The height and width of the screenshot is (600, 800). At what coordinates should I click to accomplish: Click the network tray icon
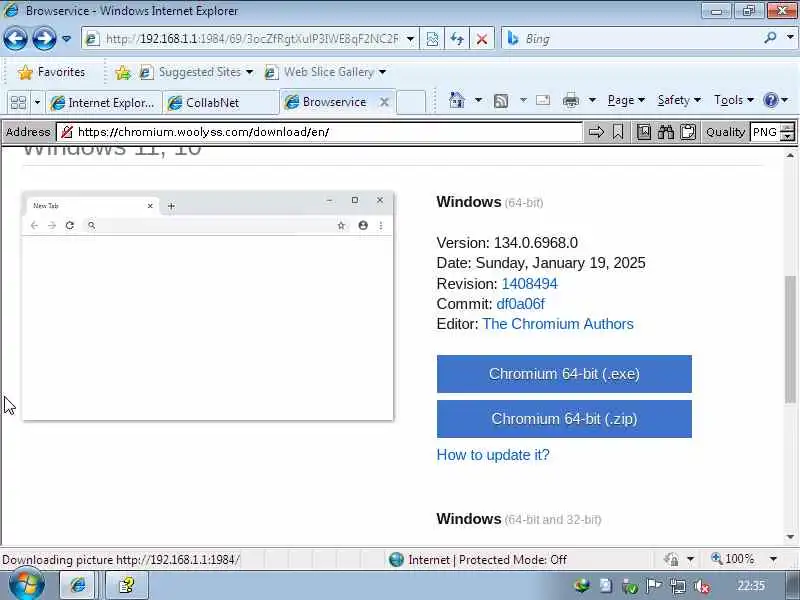[x=679, y=586]
